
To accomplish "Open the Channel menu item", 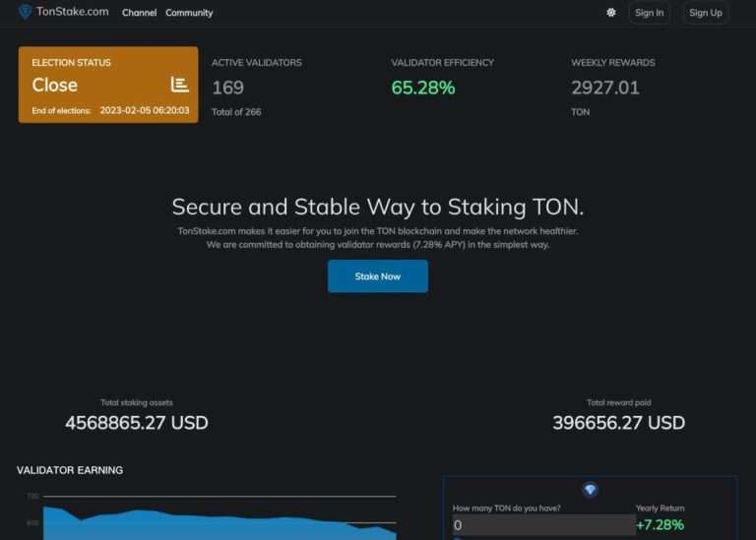I will (139, 13).
